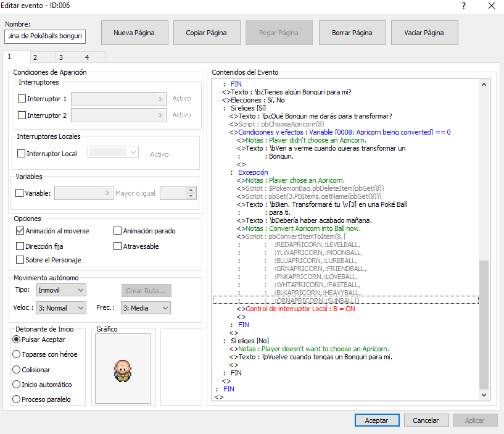Enable the Atravesable option
Viewport: 504px width, 434px height.
coord(118,246)
